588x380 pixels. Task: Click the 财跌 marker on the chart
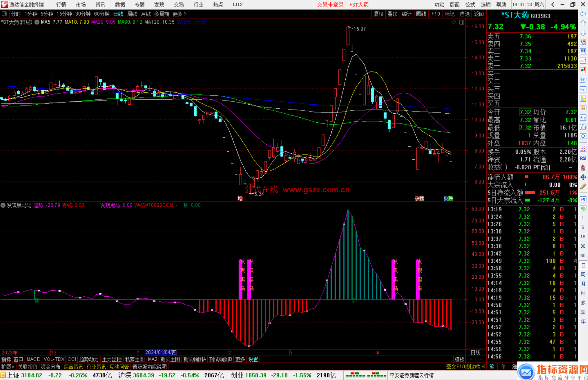coord(448,198)
